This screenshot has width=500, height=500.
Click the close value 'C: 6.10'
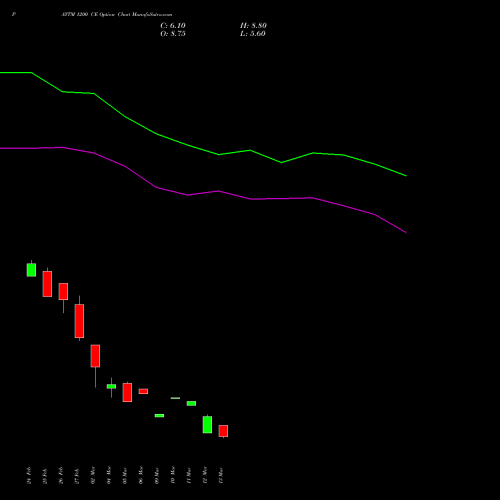click(173, 26)
